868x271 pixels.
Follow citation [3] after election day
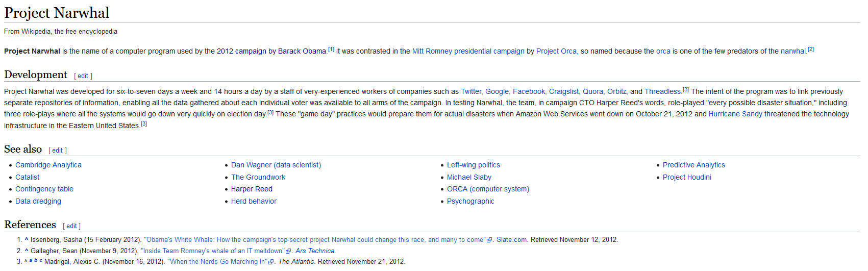click(270, 112)
